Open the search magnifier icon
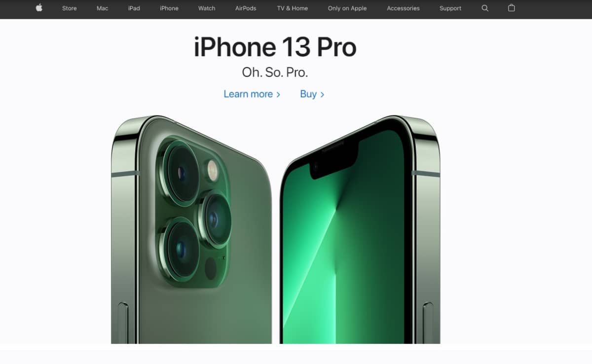This screenshot has width=592, height=364. click(x=485, y=8)
